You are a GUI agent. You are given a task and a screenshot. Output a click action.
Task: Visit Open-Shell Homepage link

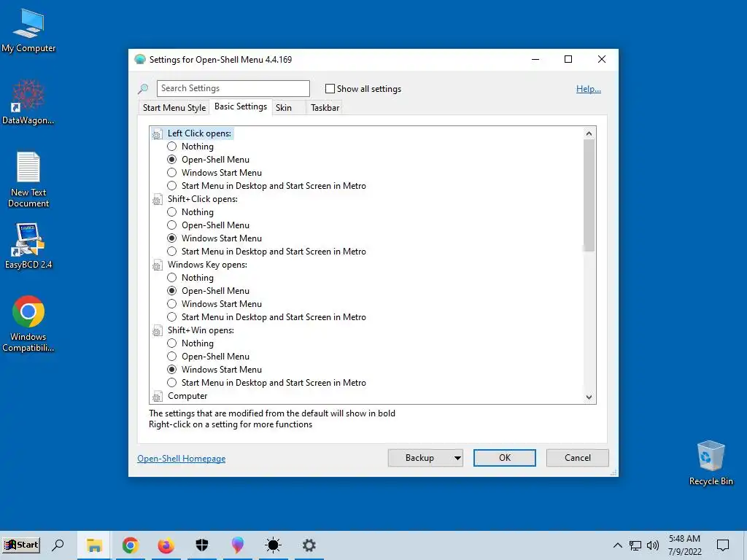pyautogui.click(x=181, y=459)
